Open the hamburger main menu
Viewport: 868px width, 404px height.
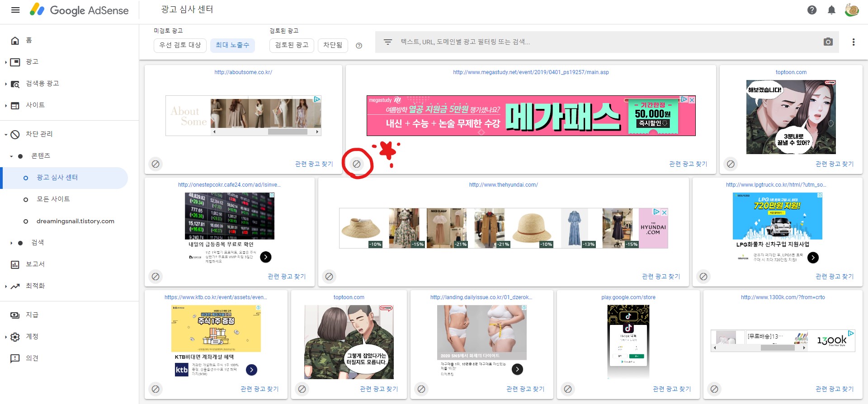pos(15,10)
